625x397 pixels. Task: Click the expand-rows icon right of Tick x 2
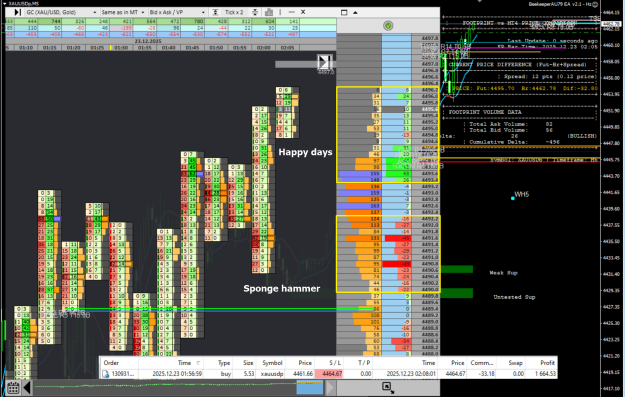click(255, 12)
